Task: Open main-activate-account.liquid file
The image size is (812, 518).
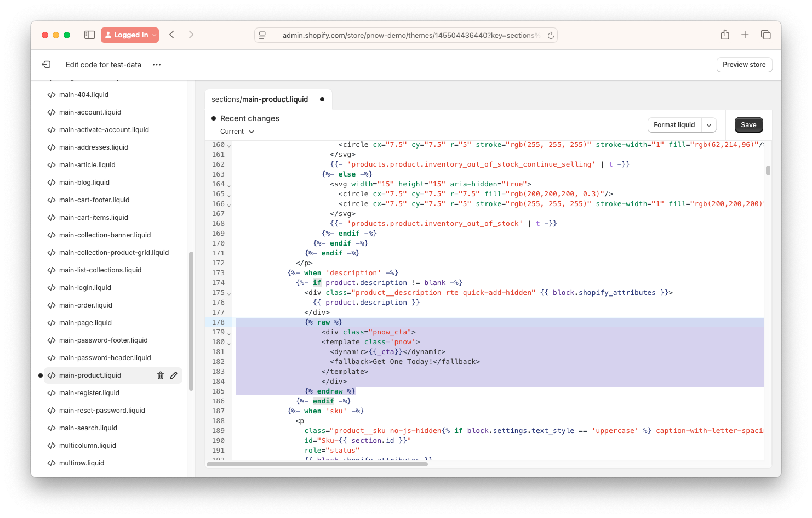Action: [x=104, y=130]
